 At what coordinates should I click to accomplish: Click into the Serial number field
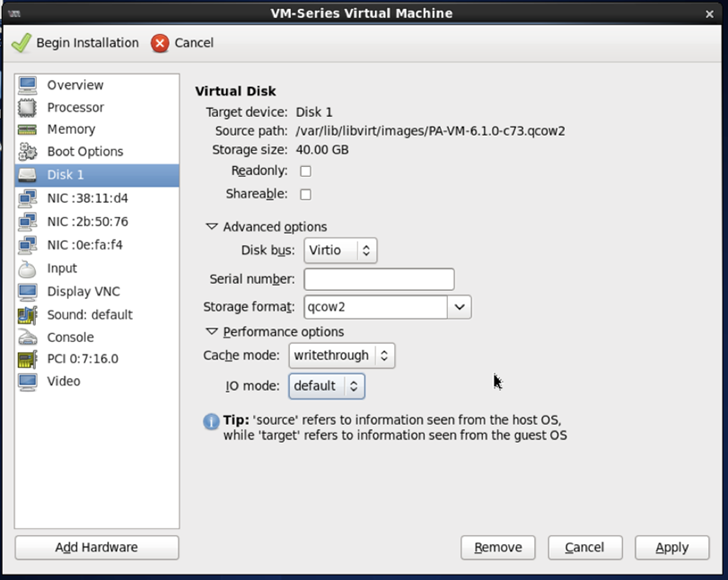[379, 279]
